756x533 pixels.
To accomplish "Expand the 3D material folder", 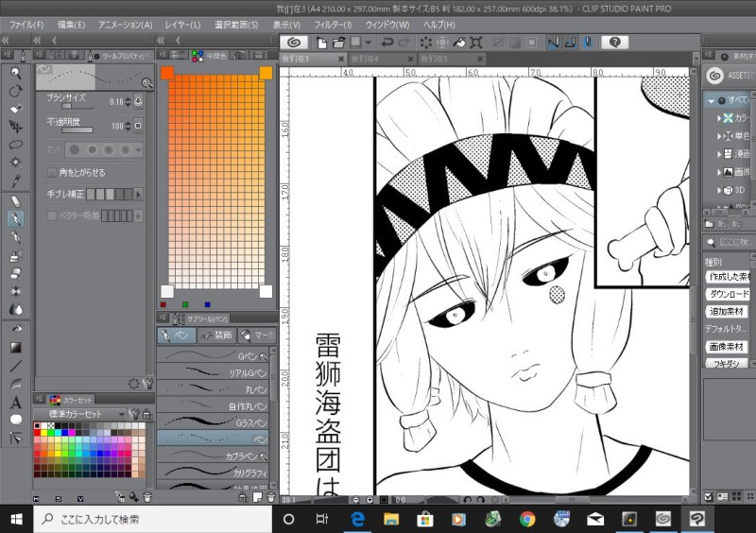I will [719, 190].
